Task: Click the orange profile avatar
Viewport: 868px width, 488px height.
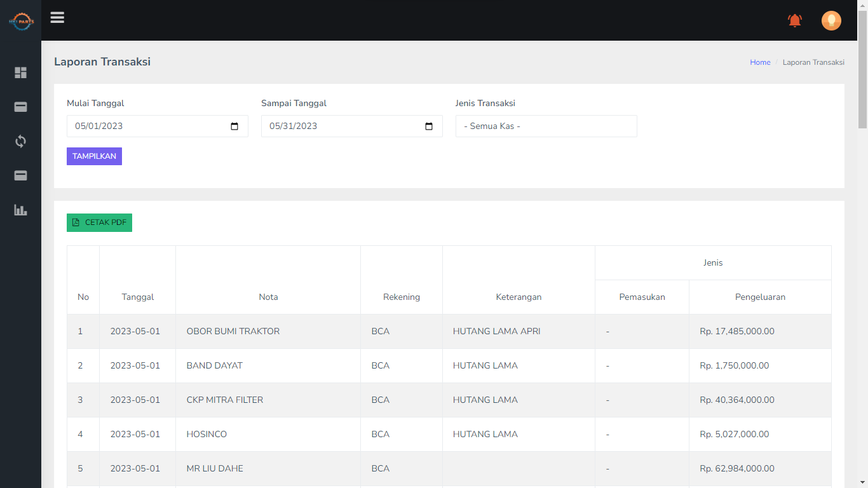Action: pyautogui.click(x=831, y=20)
